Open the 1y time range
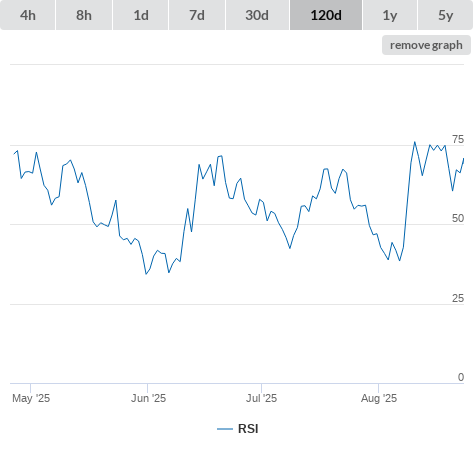This screenshot has height=455, width=474. [390, 15]
